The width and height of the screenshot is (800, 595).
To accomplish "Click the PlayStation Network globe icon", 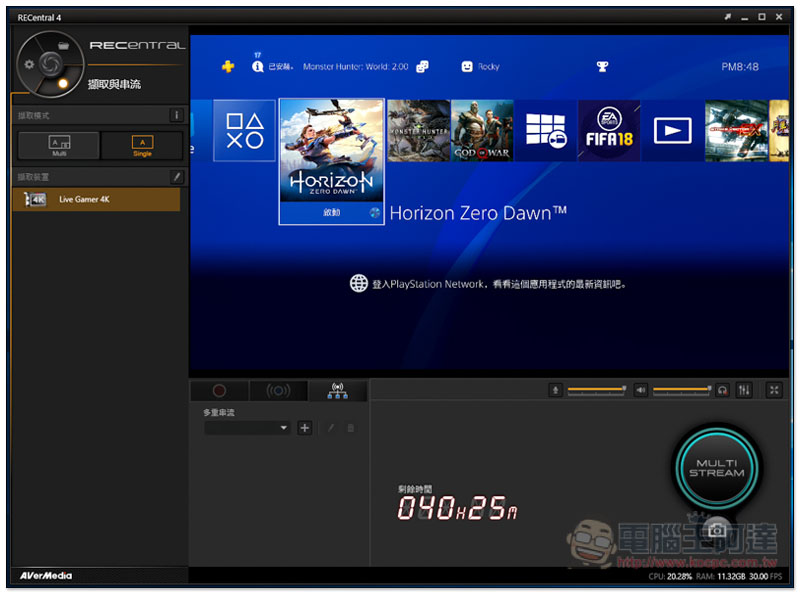I will tap(359, 283).
